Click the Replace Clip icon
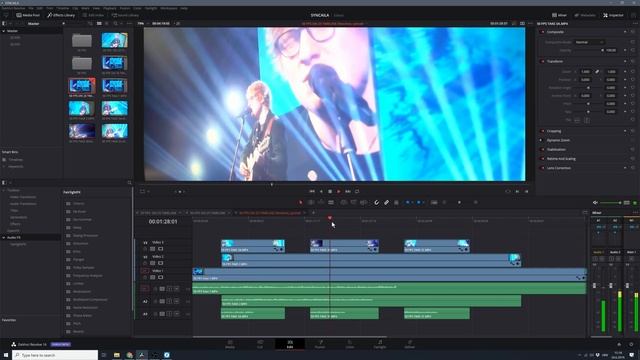This screenshot has width=640, height=360. pyautogui.click(x=363, y=202)
